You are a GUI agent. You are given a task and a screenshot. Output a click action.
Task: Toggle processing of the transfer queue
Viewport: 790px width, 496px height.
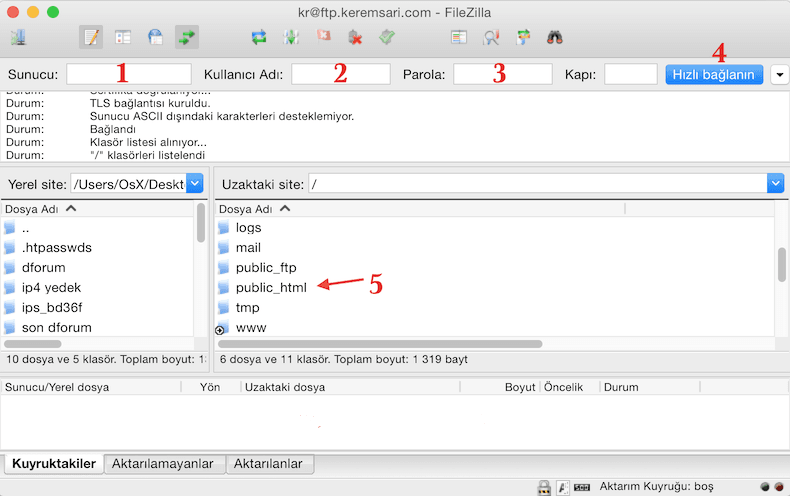click(x=291, y=37)
